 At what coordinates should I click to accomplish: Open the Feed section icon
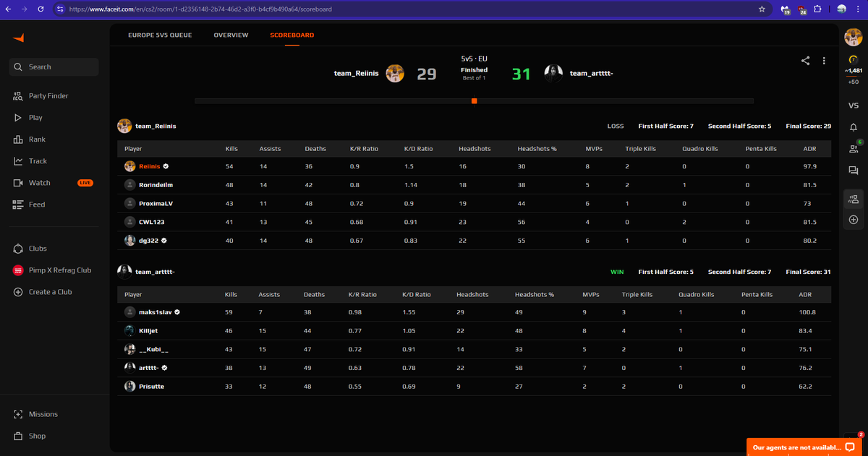tap(18, 205)
